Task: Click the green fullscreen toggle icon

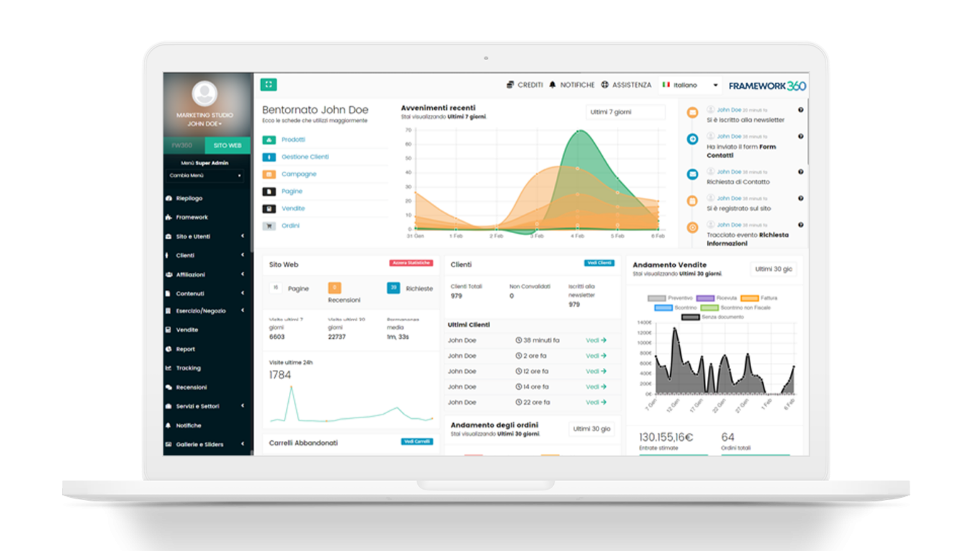Action: pyautogui.click(x=268, y=85)
